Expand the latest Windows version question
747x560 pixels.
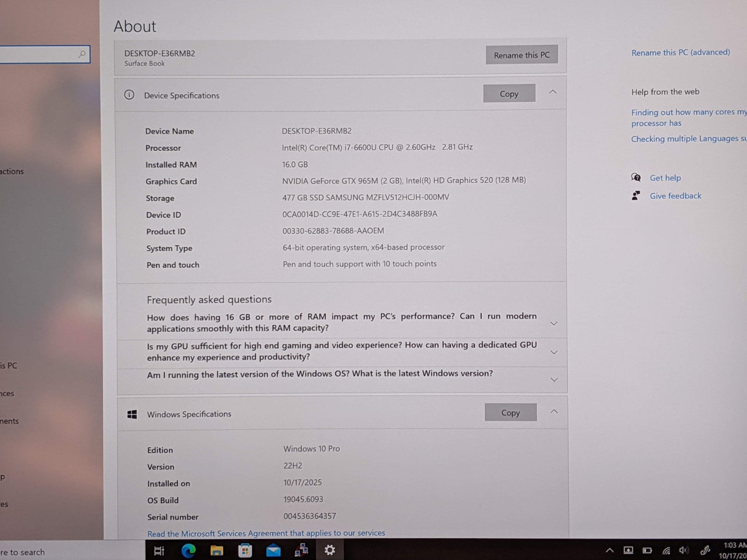pyautogui.click(x=554, y=379)
